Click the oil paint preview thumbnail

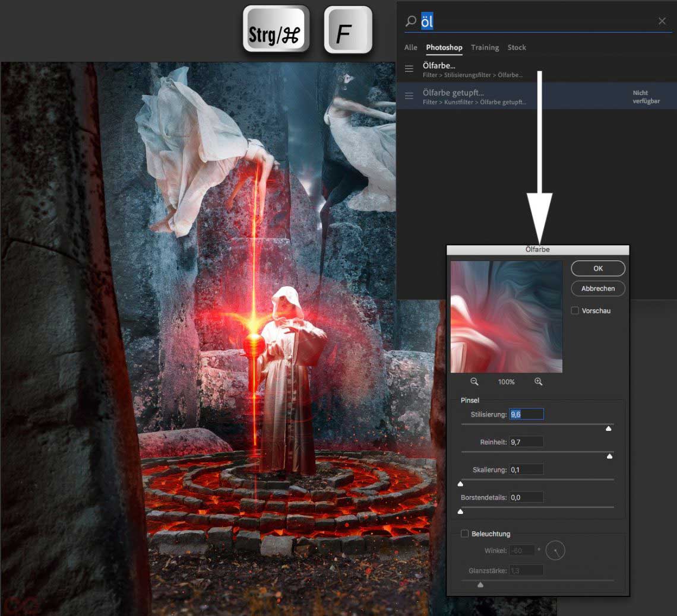506,316
